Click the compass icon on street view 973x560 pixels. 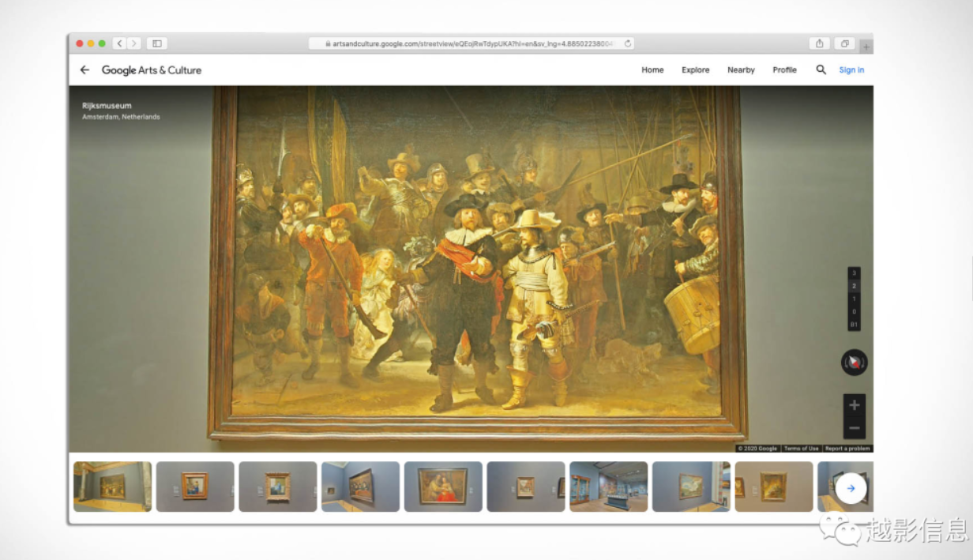click(854, 363)
